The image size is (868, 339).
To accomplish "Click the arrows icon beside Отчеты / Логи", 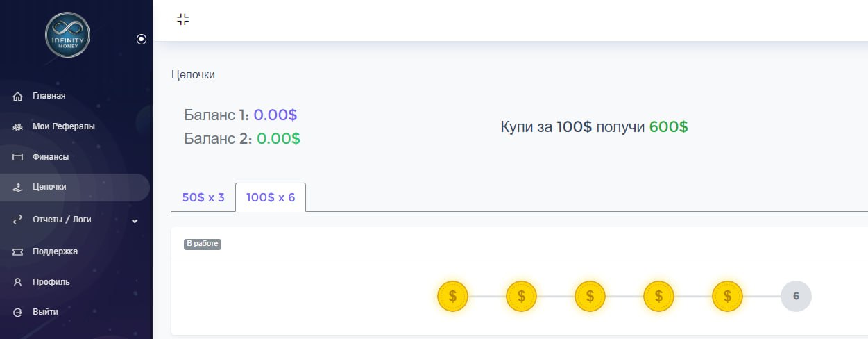I will click(x=18, y=220).
